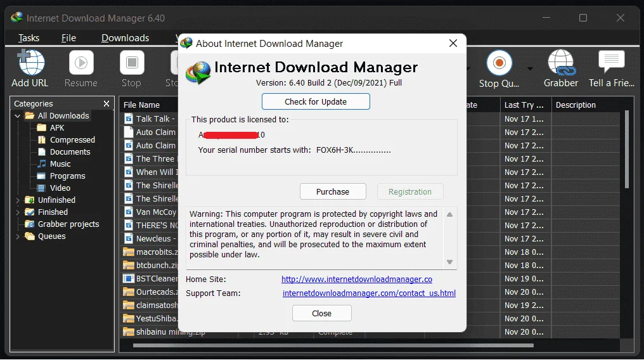Collapse the All Downloads tree node
The image size is (644, 360).
point(17,116)
